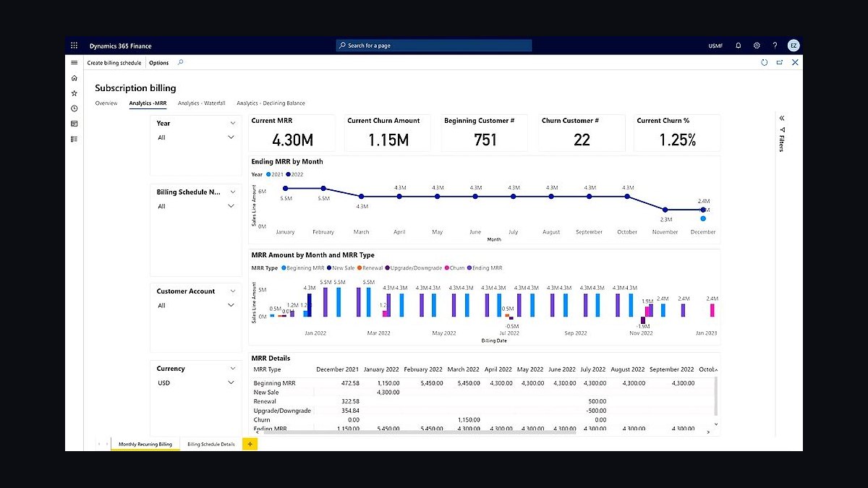Switch company via USMF

pos(715,46)
